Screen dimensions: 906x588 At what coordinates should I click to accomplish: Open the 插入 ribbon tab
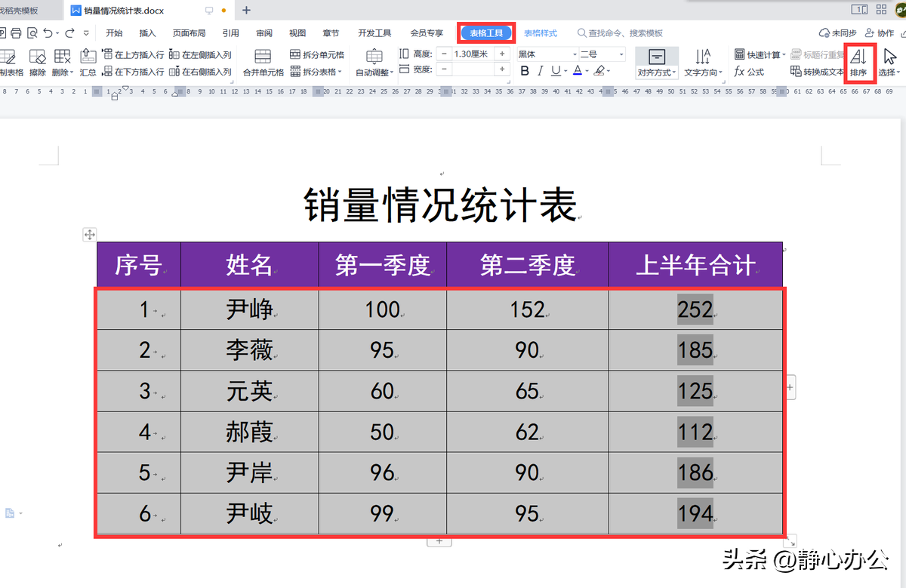click(148, 33)
